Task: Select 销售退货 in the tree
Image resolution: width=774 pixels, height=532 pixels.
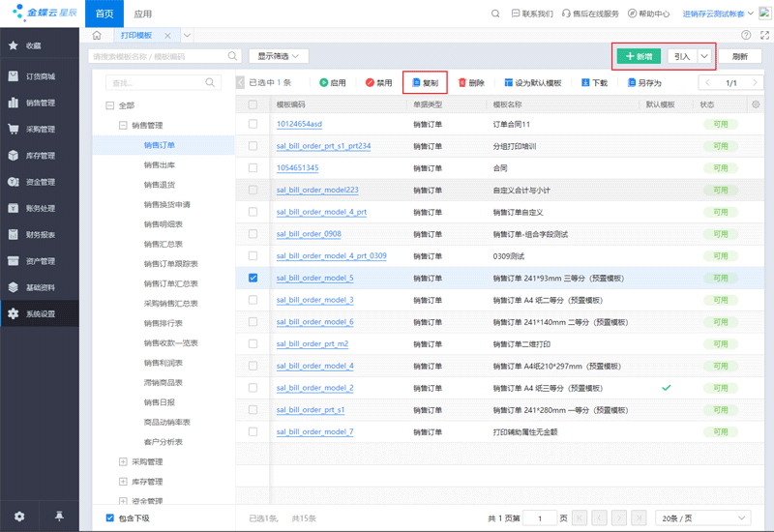Action: coord(159,185)
